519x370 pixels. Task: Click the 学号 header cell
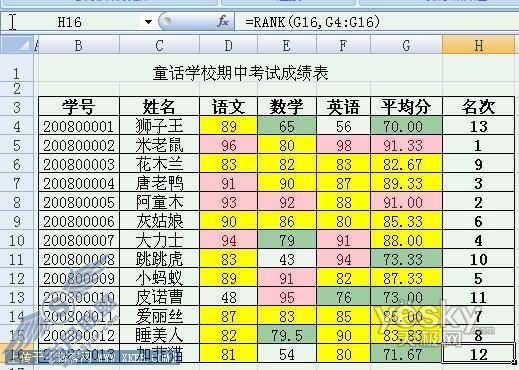click(79, 107)
